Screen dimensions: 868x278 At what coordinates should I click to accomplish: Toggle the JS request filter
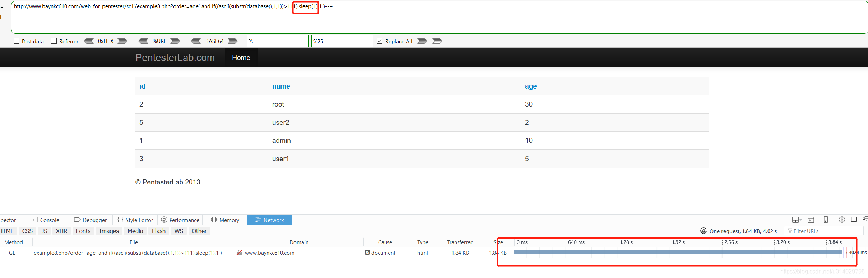(x=44, y=231)
